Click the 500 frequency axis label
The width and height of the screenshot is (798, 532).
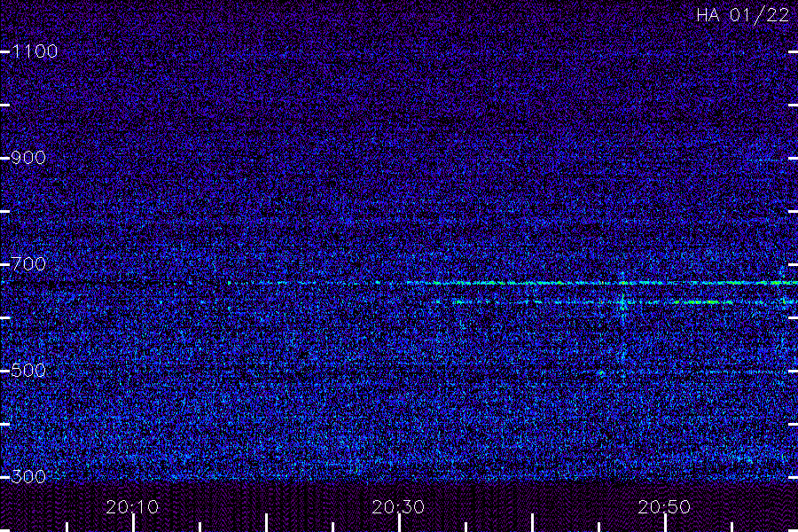[29, 371]
